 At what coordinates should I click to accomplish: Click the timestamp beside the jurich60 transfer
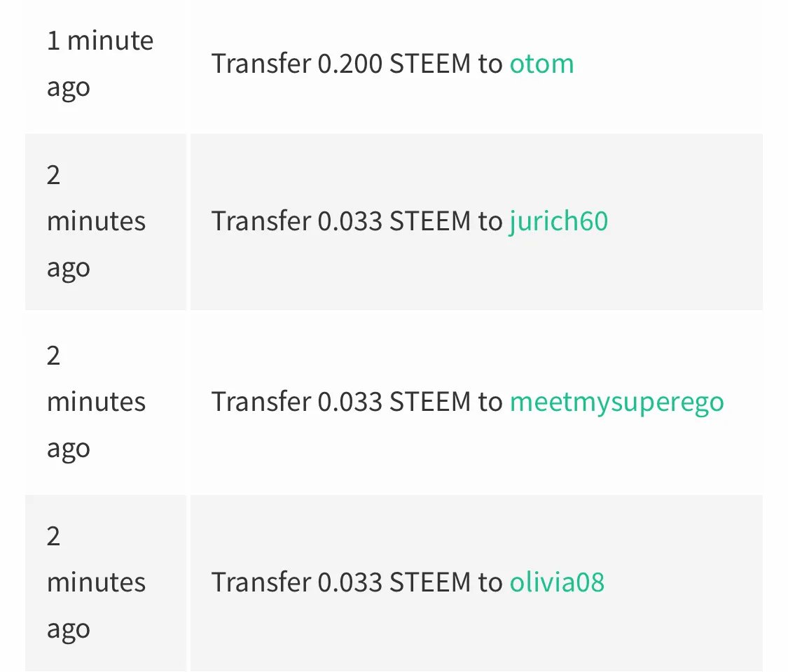point(96,221)
